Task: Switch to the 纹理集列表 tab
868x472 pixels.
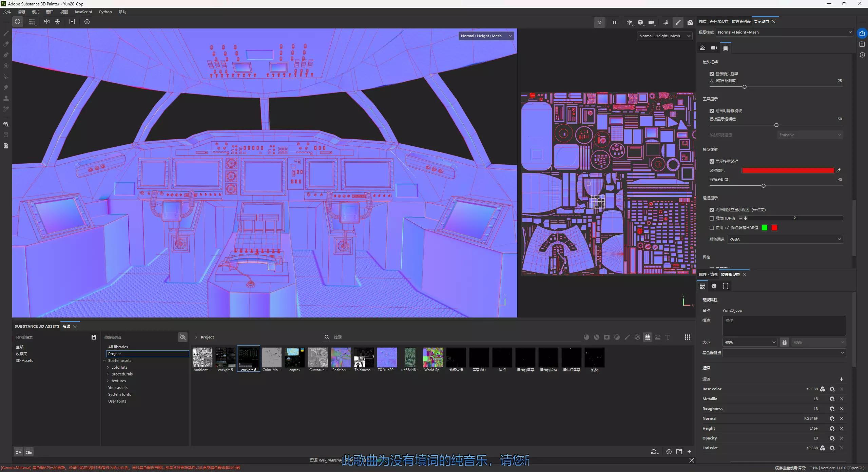Action: coord(741,21)
